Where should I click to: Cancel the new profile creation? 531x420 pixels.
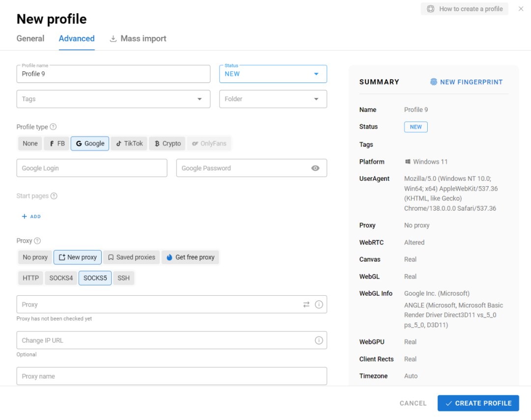(x=413, y=403)
